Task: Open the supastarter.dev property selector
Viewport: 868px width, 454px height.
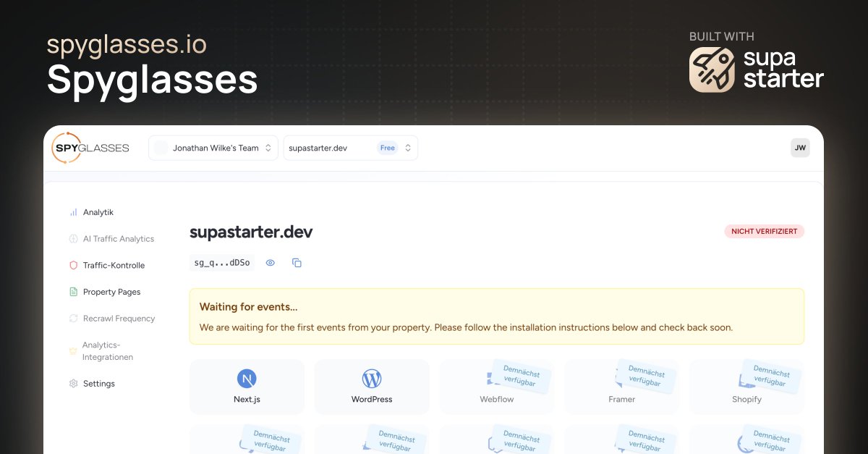Action: (351, 148)
